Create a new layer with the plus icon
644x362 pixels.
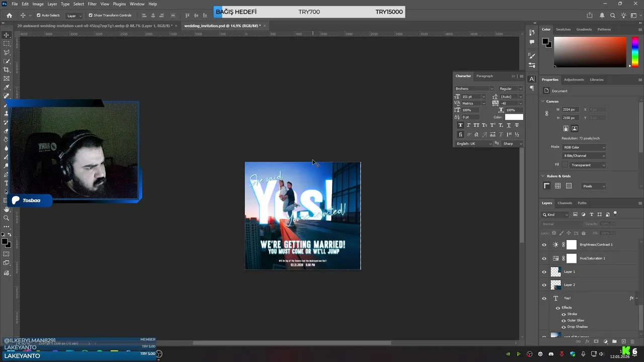[624, 341]
